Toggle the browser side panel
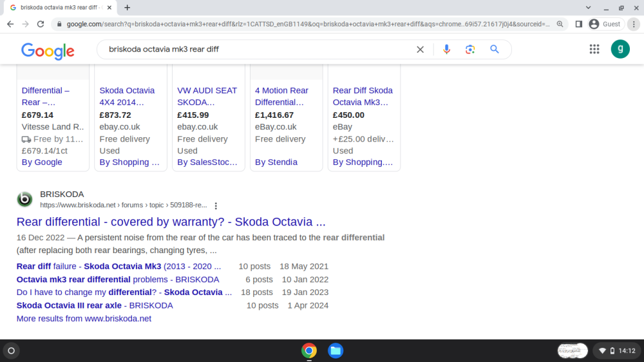644x362 pixels. [579, 24]
